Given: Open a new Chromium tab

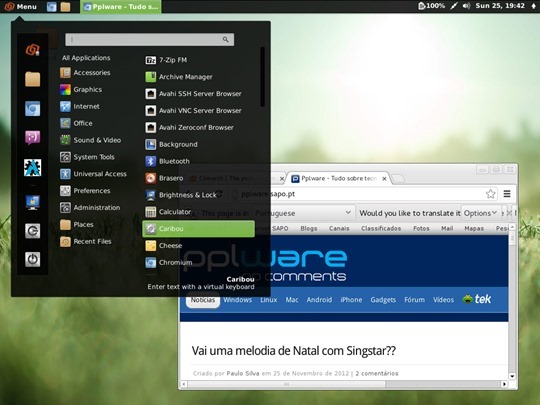Looking at the screenshot, I should tap(398, 178).
